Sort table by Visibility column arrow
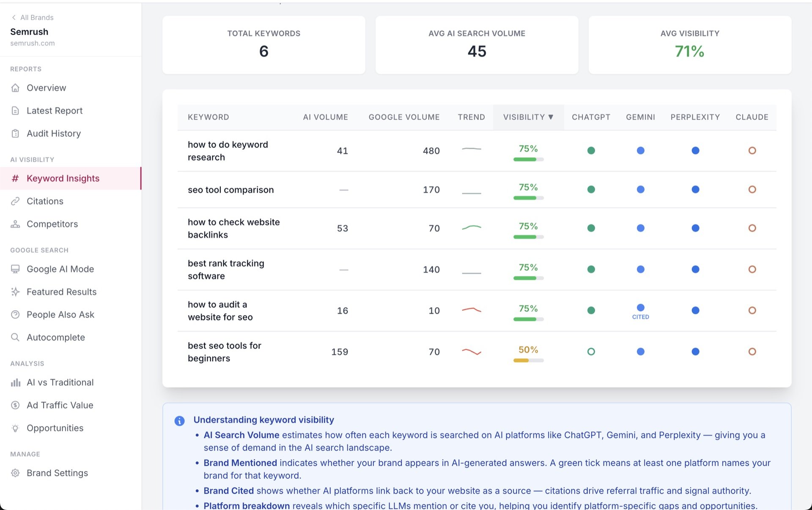Screen dimensions: 812x510 tap(551, 117)
